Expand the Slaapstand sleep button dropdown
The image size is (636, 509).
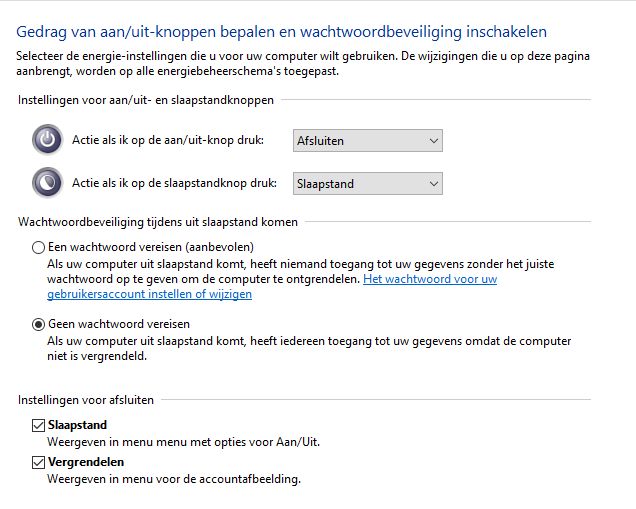pos(367,183)
